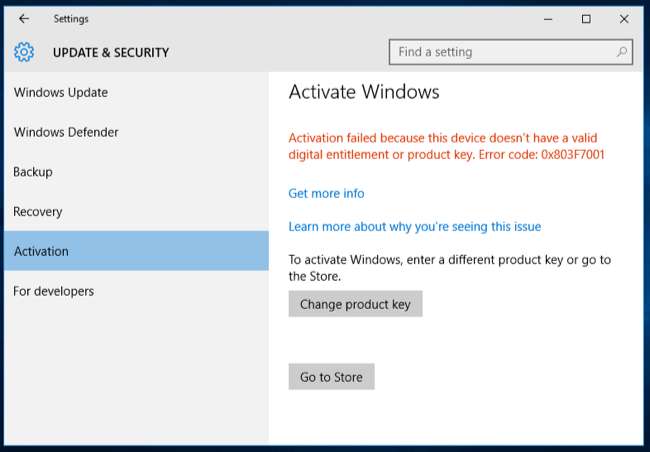Viewport: 650px width, 452px height.
Task: Click the magnifier icon in search box
Action: 622,52
